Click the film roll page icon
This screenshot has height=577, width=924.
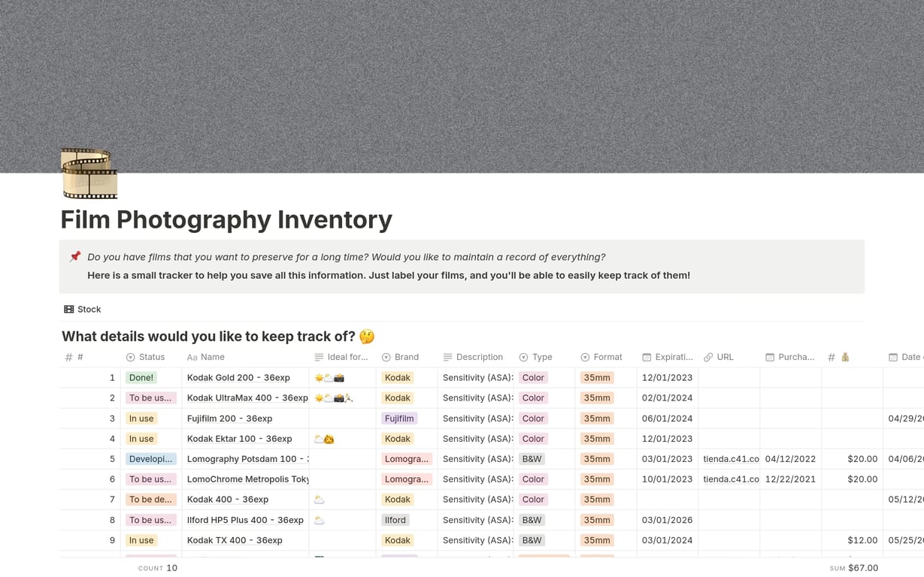pyautogui.click(x=89, y=174)
